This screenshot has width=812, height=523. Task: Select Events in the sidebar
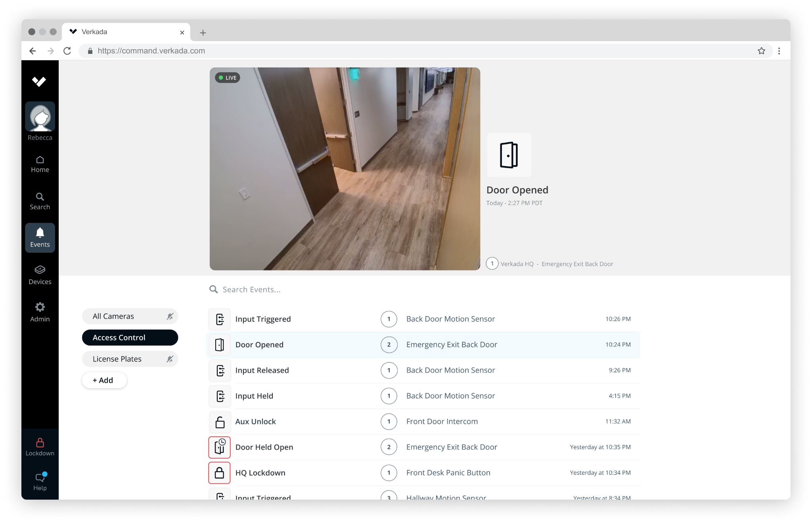click(x=40, y=238)
